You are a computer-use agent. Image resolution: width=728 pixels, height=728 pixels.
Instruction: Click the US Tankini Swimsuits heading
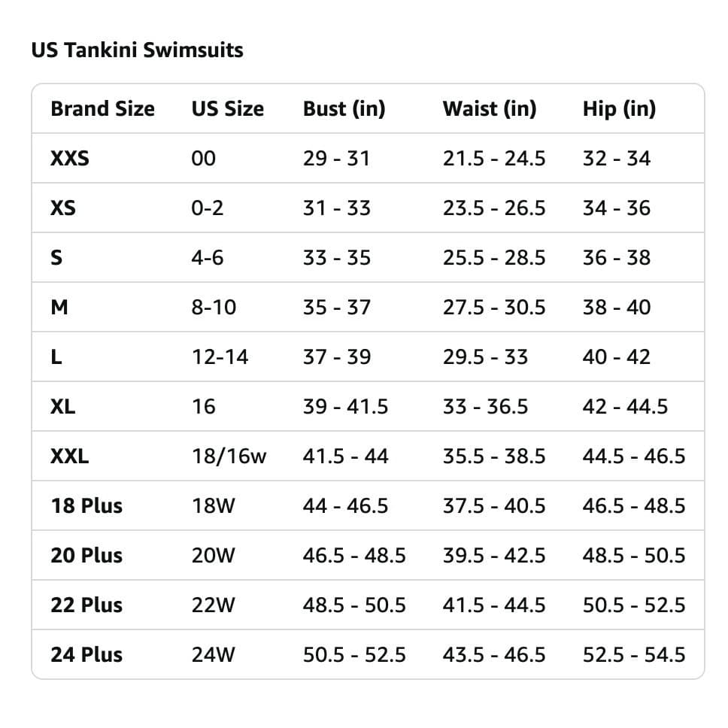pyautogui.click(x=137, y=50)
